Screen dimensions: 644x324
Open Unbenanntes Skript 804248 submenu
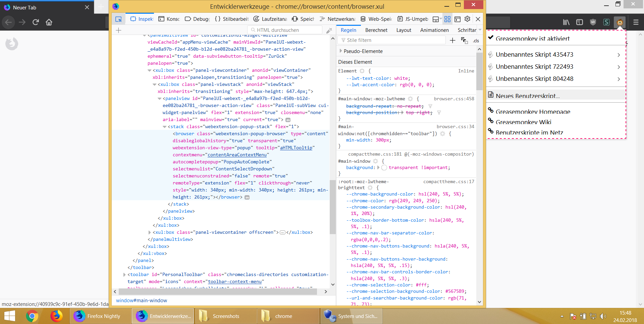556,79
